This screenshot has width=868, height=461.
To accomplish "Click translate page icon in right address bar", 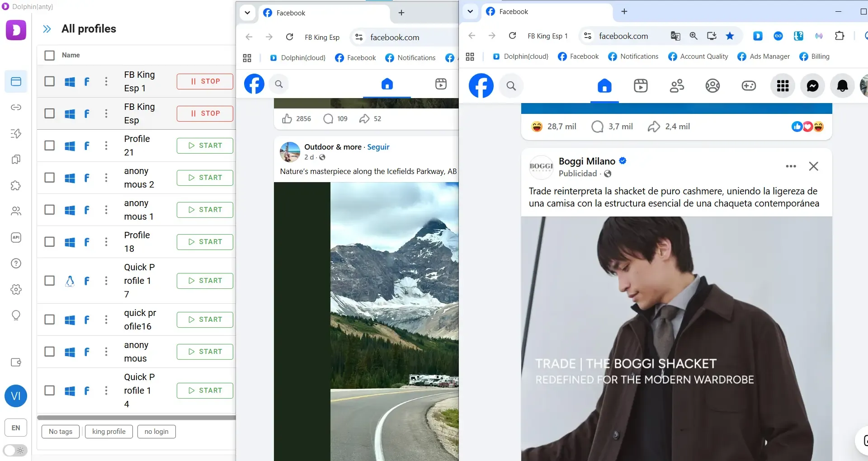I will (675, 36).
